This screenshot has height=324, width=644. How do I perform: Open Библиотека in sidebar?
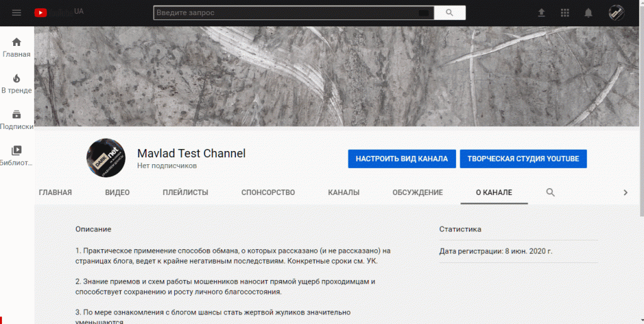[x=16, y=155]
